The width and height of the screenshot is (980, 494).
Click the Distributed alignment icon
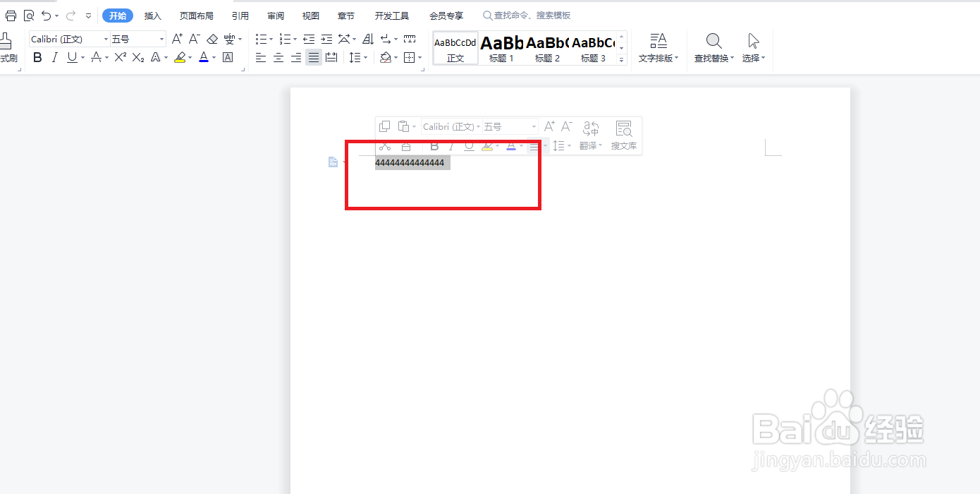click(x=331, y=58)
